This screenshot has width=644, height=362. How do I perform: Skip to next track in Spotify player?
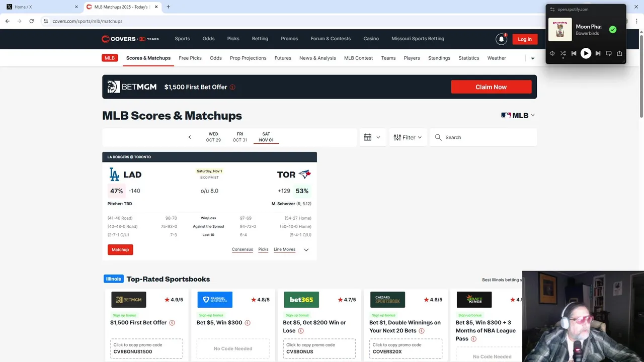[x=598, y=53]
